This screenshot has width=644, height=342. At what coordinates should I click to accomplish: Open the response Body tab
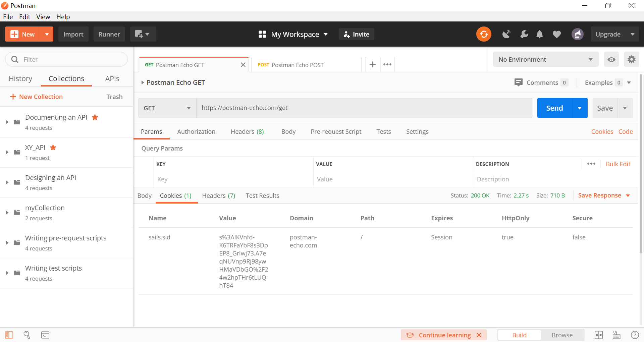pyautogui.click(x=145, y=196)
